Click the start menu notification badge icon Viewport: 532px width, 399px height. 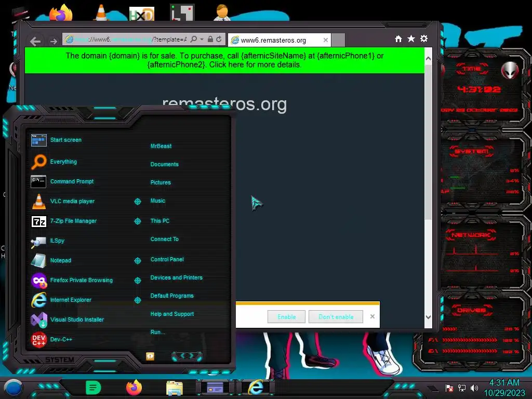pyautogui.click(x=150, y=356)
